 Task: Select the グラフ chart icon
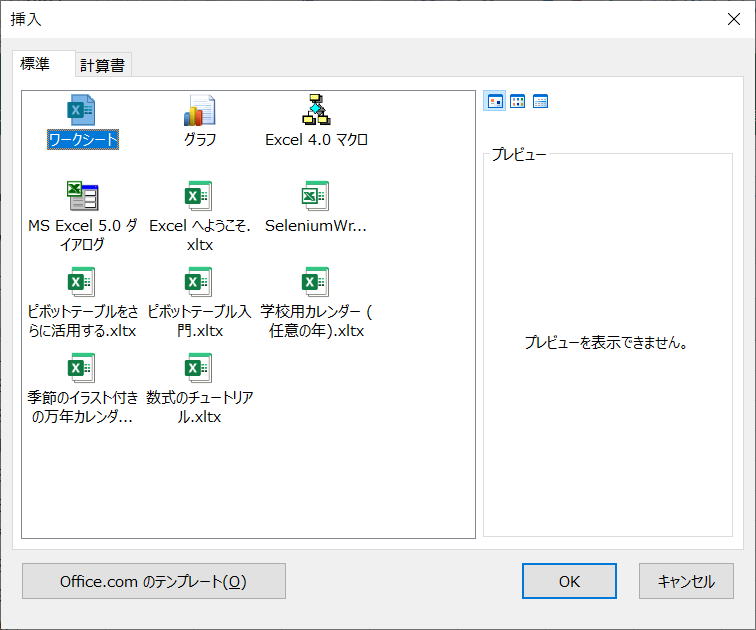199,110
